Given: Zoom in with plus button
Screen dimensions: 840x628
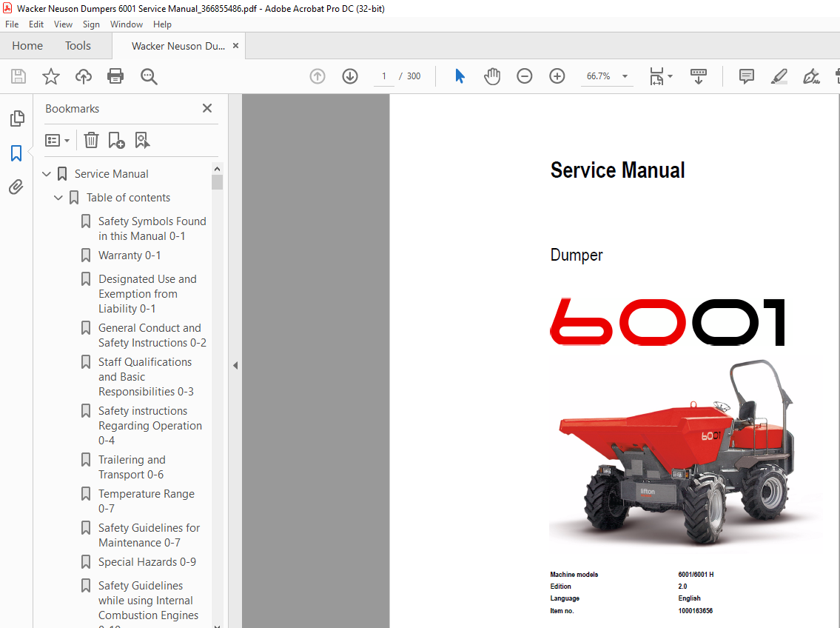Looking at the screenshot, I should 557,76.
